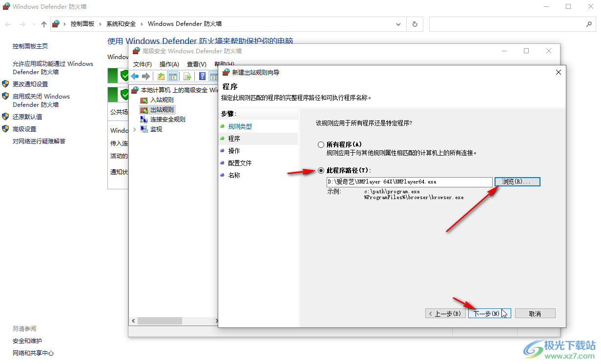The image size is (601, 364).
Task: Click the up arrow in the Explorer address bar
Action: (44, 24)
